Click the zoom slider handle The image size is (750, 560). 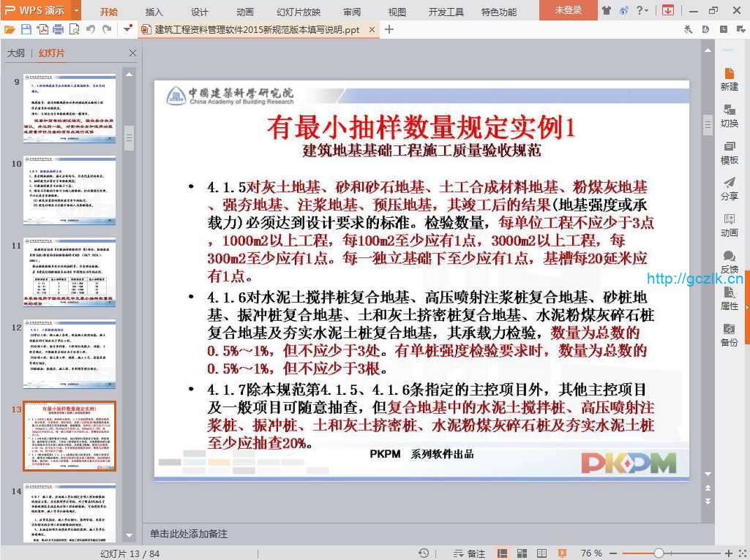pos(659,553)
